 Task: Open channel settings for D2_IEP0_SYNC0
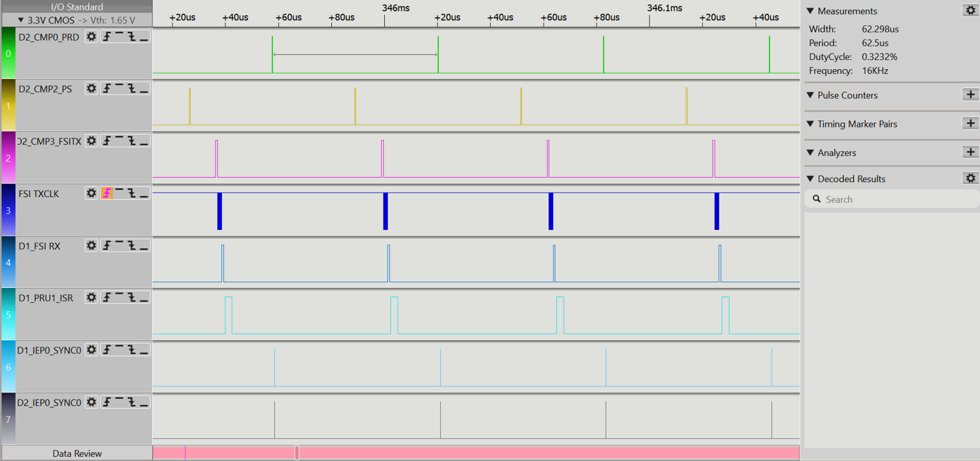coord(91,402)
